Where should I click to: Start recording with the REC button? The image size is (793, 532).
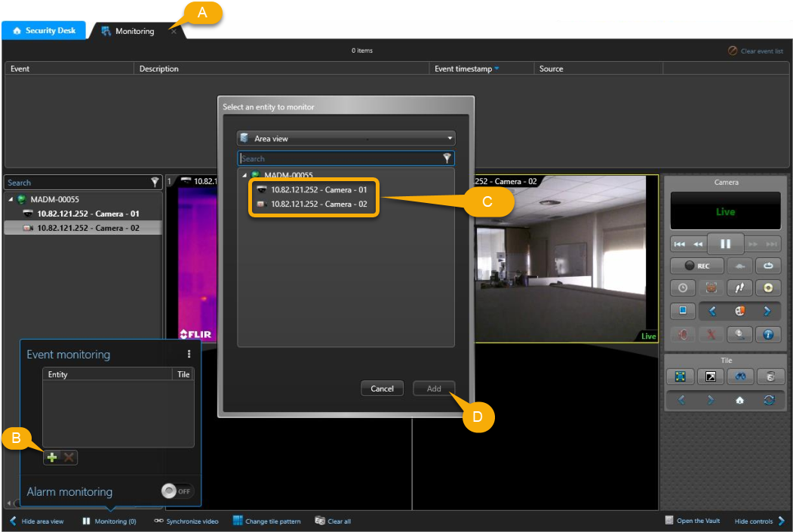click(x=696, y=266)
